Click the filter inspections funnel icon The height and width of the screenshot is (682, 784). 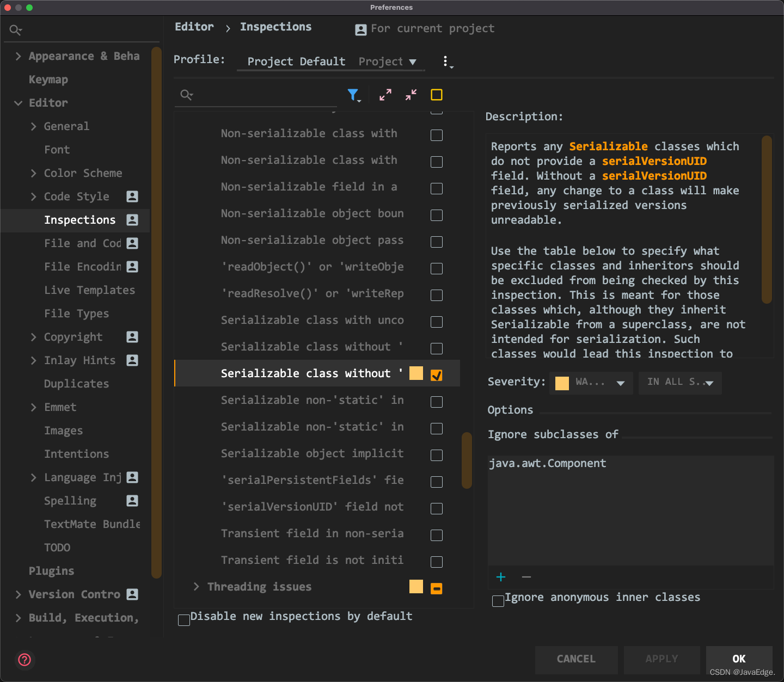pos(353,95)
